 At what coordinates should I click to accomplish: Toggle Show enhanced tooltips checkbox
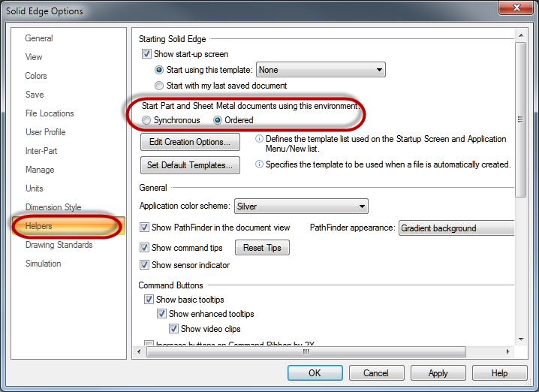[161, 314]
